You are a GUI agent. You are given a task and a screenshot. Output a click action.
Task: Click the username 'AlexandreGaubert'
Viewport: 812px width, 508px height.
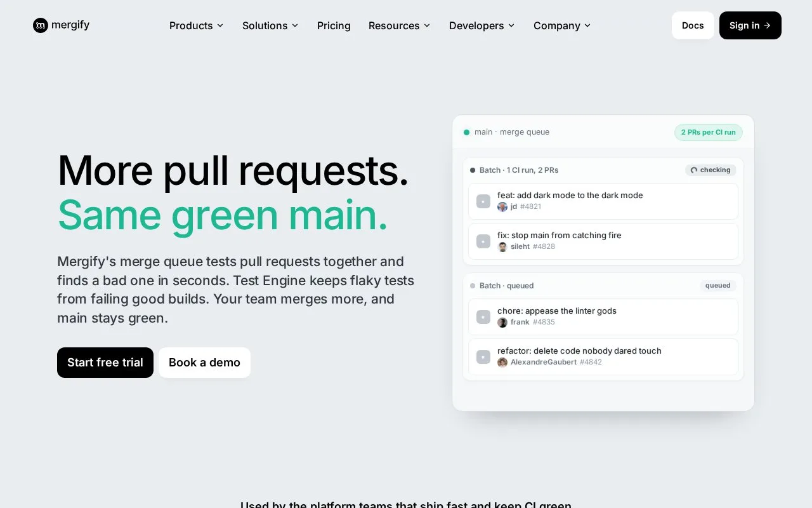(x=544, y=363)
